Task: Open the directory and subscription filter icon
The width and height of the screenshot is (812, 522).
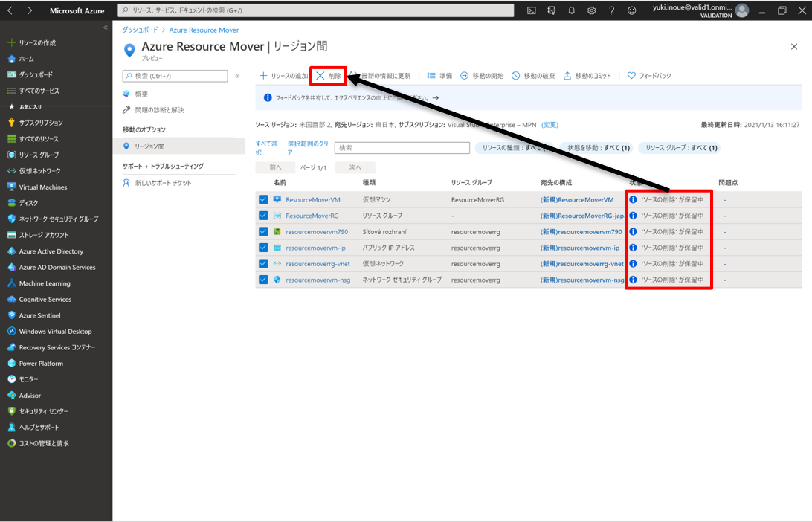Action: pos(552,10)
